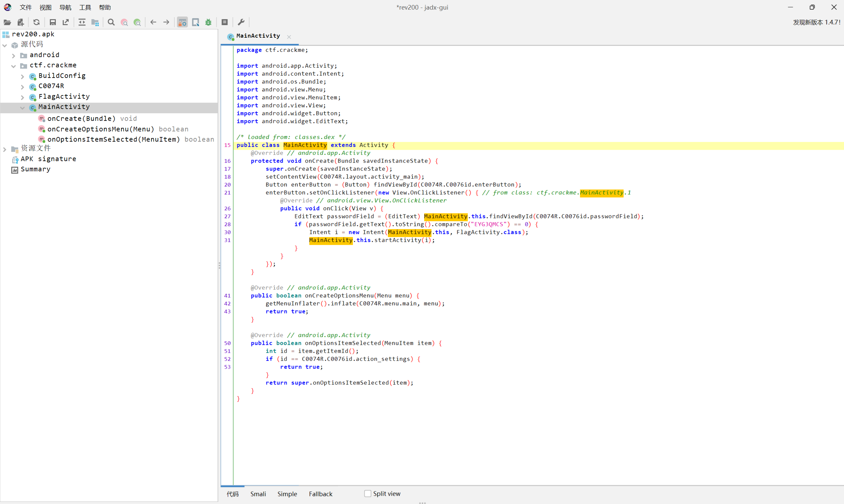Click the log viewer toolbar icon
Screen dimensions: 844x504
tap(224, 22)
